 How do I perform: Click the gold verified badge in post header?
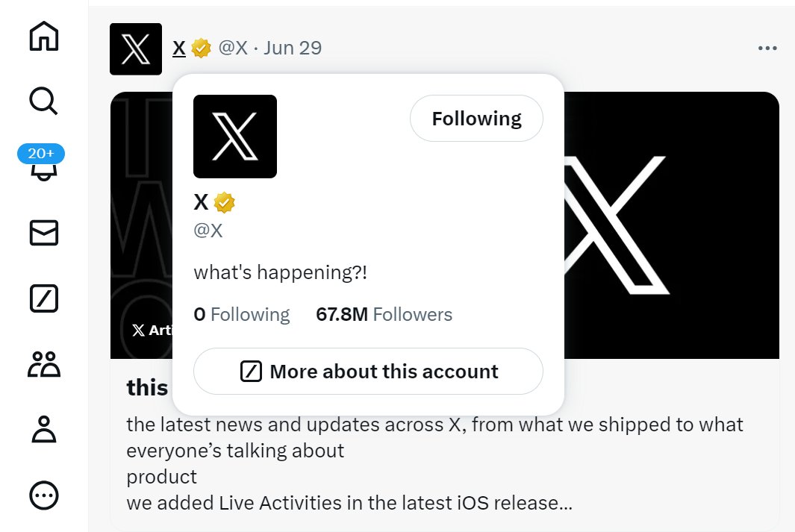click(x=201, y=48)
